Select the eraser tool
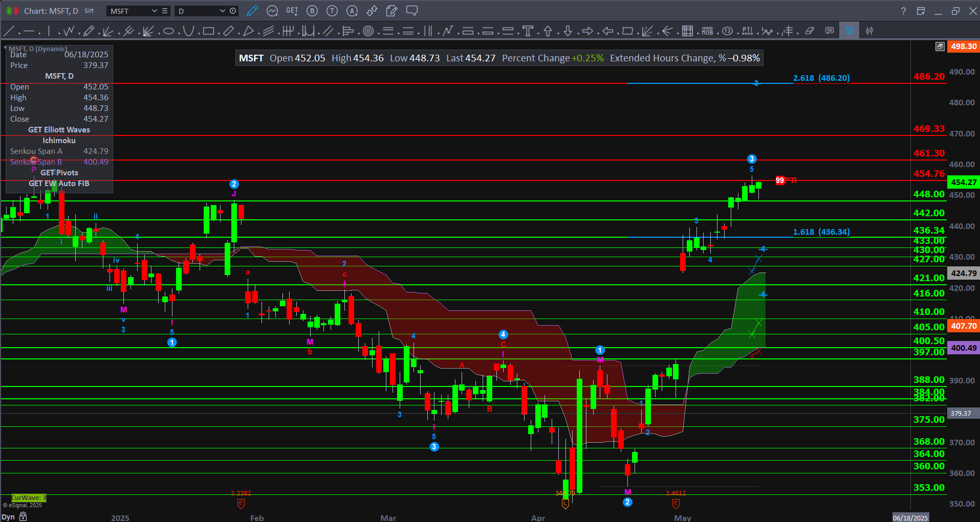Viewport: 980px width, 522px height. click(x=810, y=31)
